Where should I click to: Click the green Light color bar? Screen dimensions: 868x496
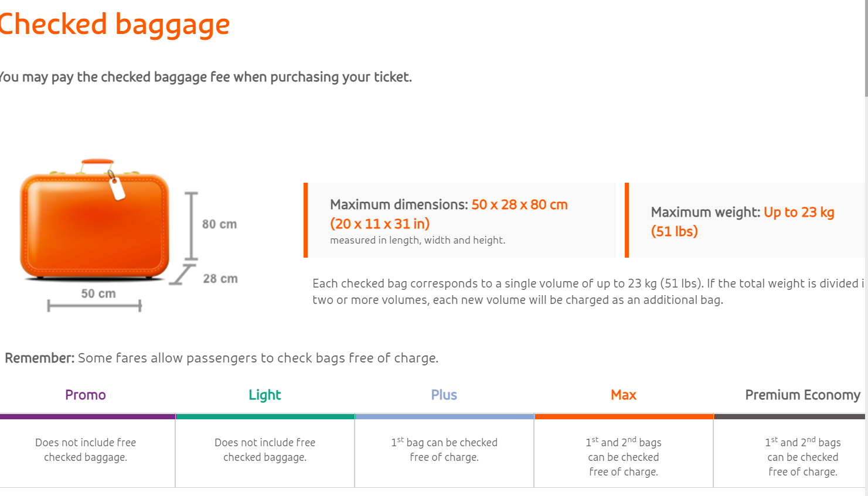(265, 417)
